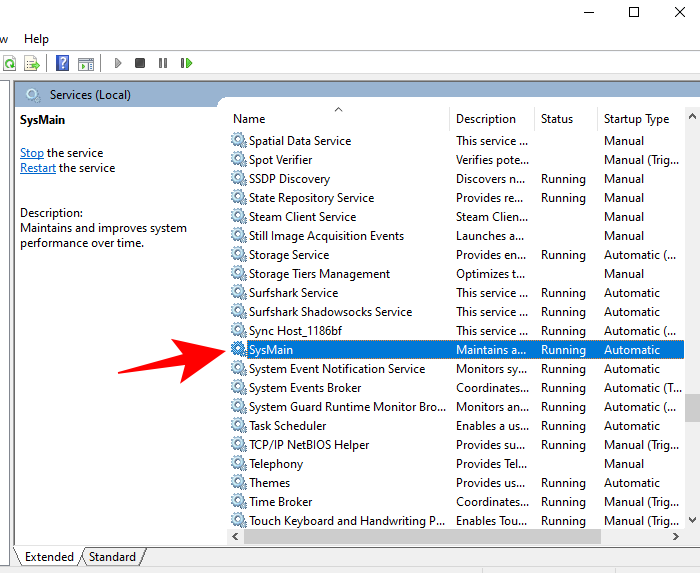700x573 pixels.
Task: Click the gear icon beside SSDP Discovery
Action: click(x=239, y=178)
